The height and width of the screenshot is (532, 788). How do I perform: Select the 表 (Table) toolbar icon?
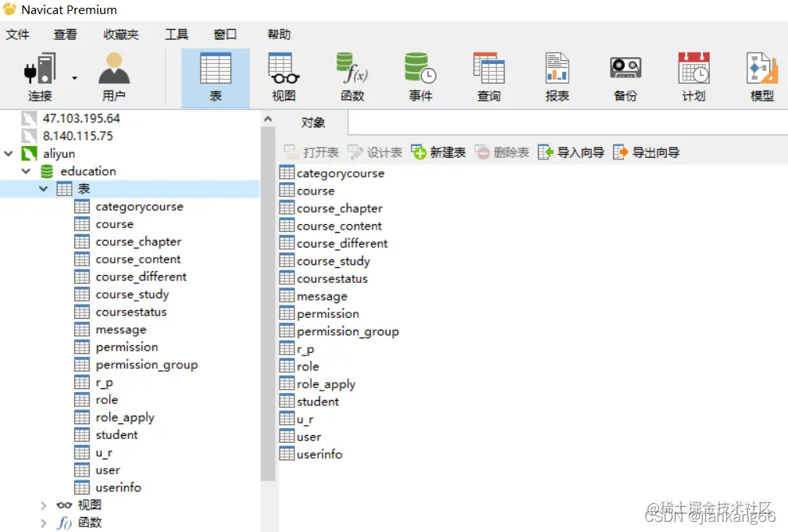click(216, 78)
